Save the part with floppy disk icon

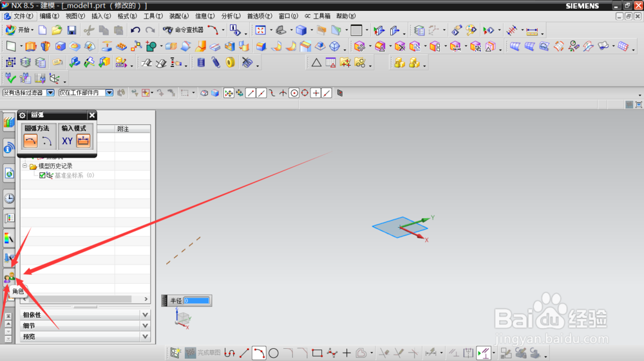pyautogui.click(x=71, y=30)
